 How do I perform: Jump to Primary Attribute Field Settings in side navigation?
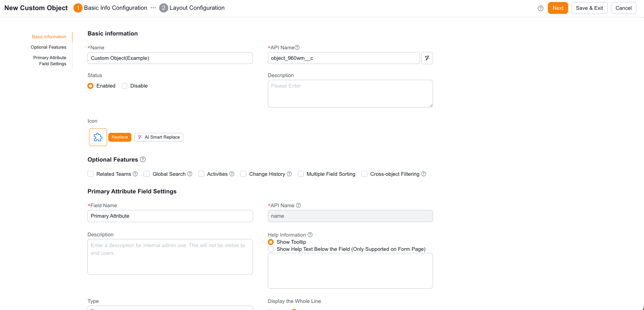(x=50, y=61)
